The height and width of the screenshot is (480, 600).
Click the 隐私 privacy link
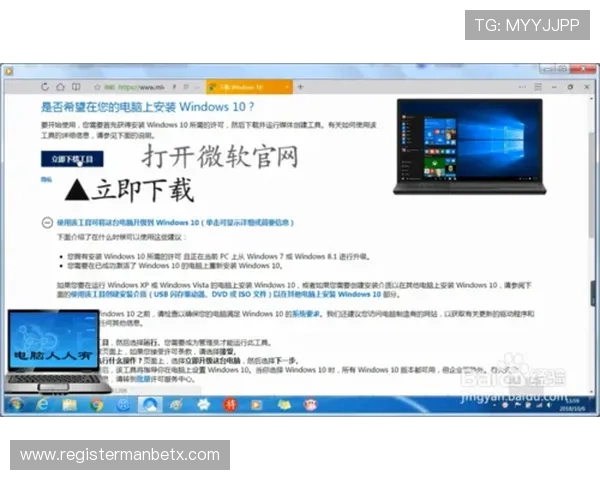click(46, 179)
